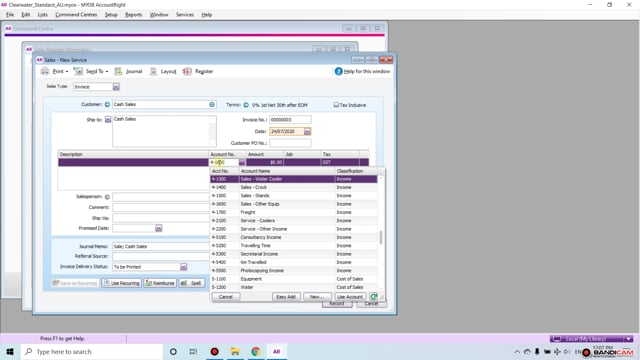Enable the Tax Inclusive checkbox

tap(336, 105)
